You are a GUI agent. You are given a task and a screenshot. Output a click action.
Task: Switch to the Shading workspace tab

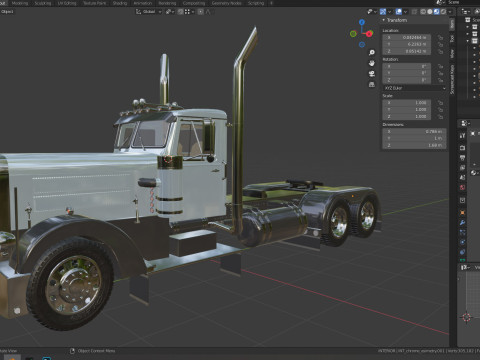click(120, 3)
